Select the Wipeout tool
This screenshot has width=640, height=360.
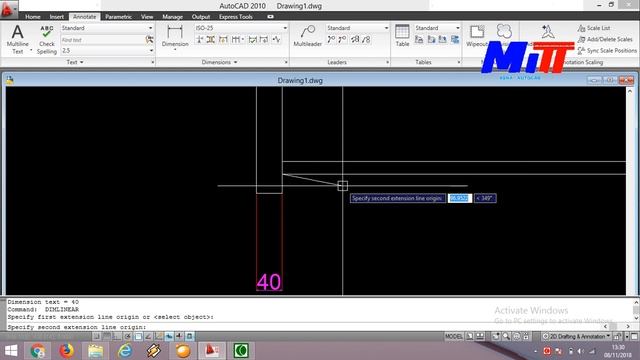477,36
